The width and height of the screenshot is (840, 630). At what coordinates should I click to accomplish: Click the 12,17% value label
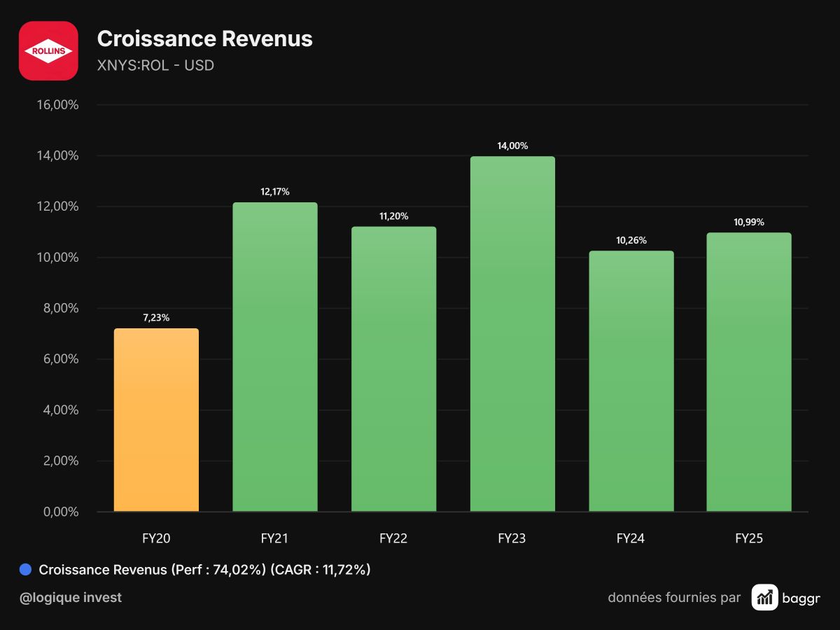pos(275,192)
